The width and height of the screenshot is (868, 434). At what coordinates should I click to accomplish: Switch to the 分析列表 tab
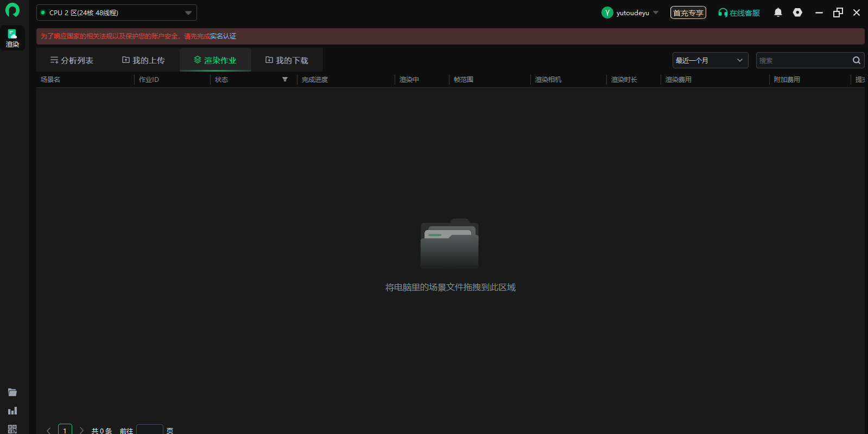(x=72, y=60)
